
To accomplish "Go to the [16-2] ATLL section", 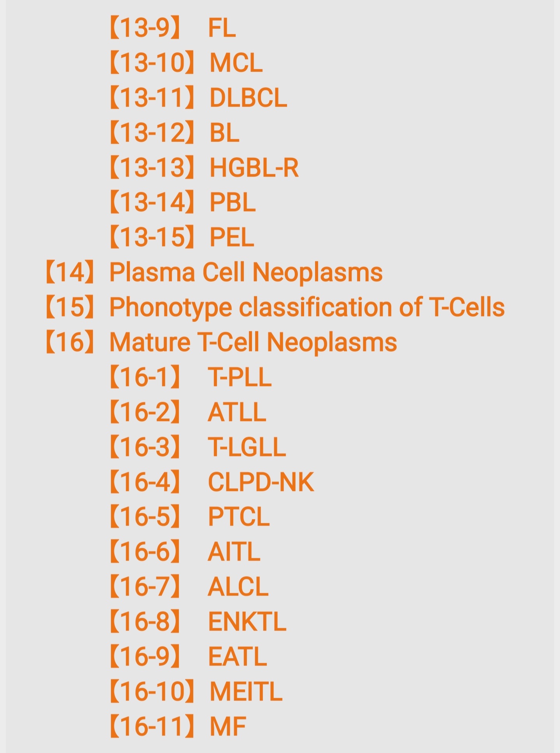I will (187, 412).
